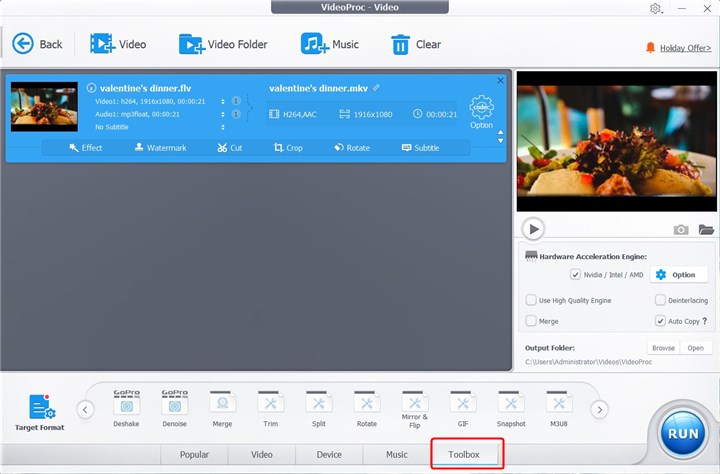Clear the file list

416,44
